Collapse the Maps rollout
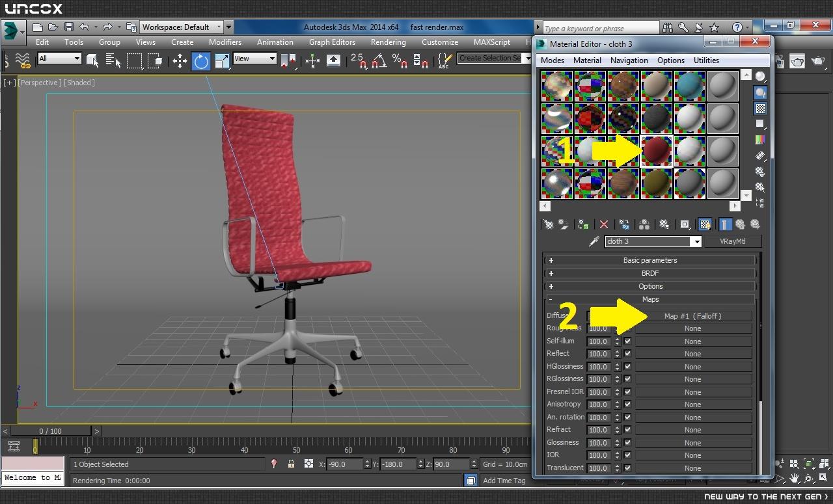The image size is (833, 504). coord(650,299)
